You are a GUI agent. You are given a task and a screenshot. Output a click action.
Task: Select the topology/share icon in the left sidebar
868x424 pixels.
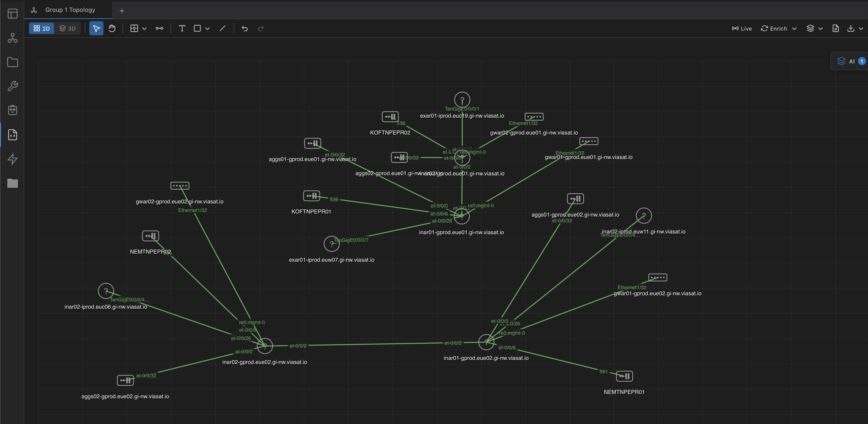(12, 38)
